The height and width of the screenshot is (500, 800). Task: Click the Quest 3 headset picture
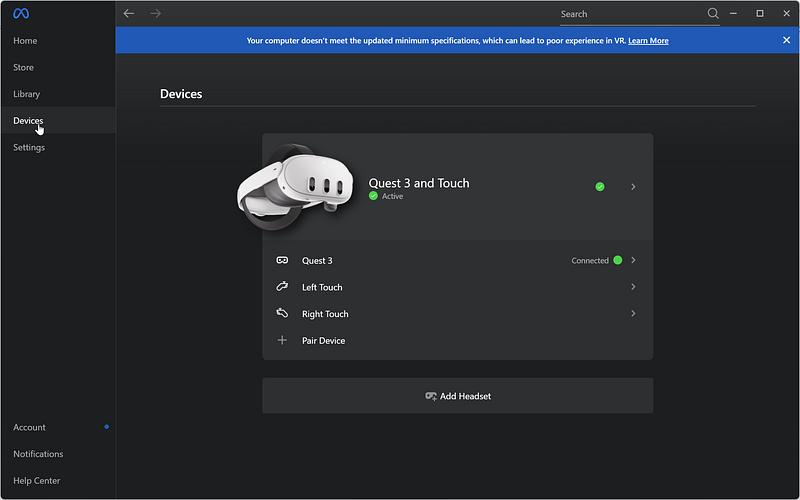tap(296, 187)
